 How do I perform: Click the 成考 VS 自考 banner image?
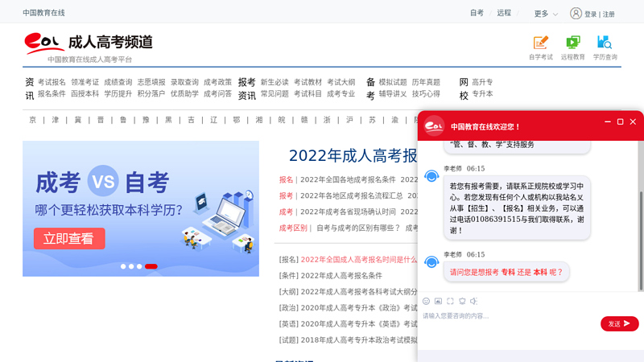click(141, 208)
